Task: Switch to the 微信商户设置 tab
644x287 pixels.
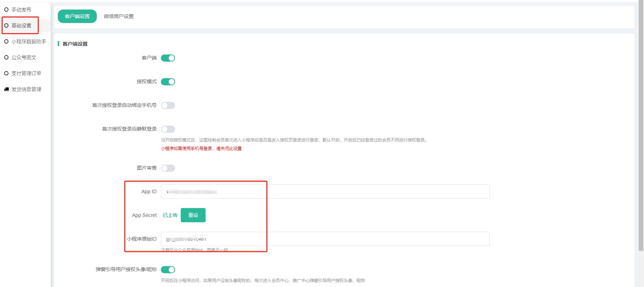Action: click(x=119, y=16)
